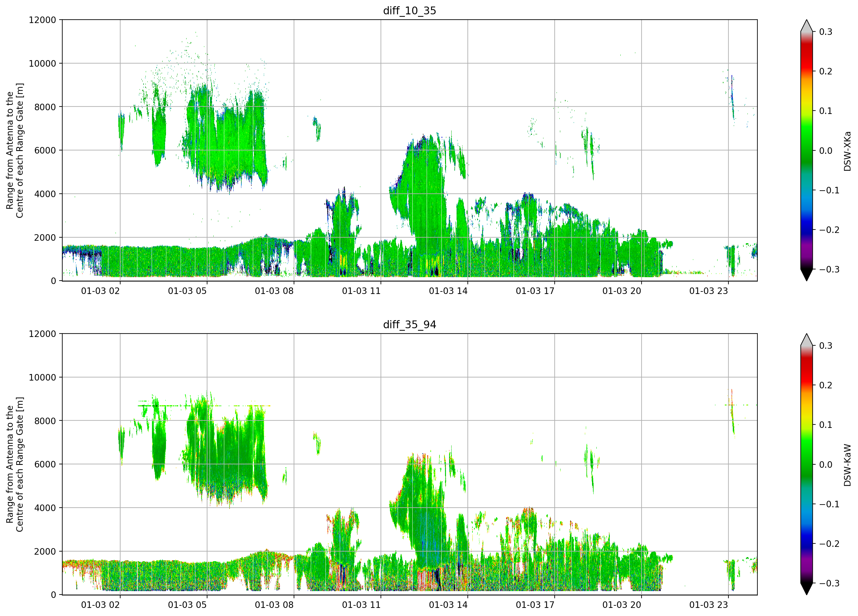Click the DSW-KaW colorbar gradient

click(807, 464)
